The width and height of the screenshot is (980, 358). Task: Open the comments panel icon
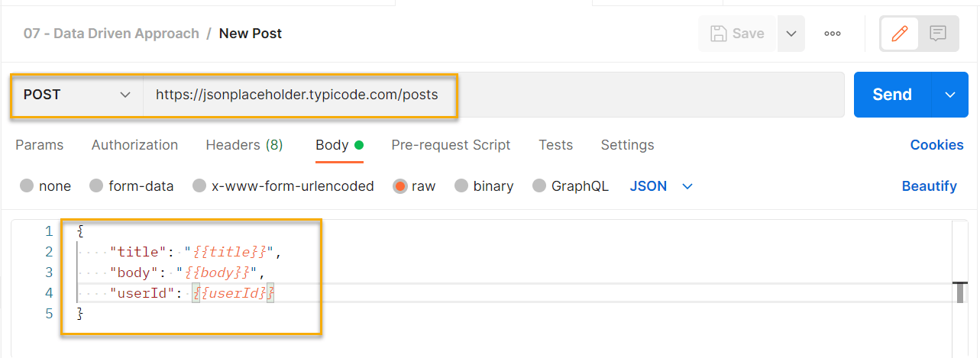[938, 34]
